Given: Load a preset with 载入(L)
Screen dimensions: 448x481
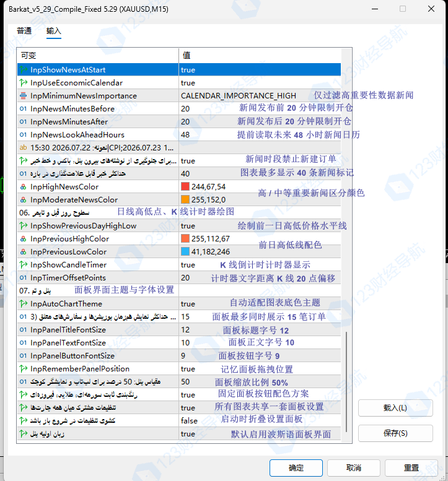Looking at the screenshot, I should pyautogui.click(x=395, y=408).
